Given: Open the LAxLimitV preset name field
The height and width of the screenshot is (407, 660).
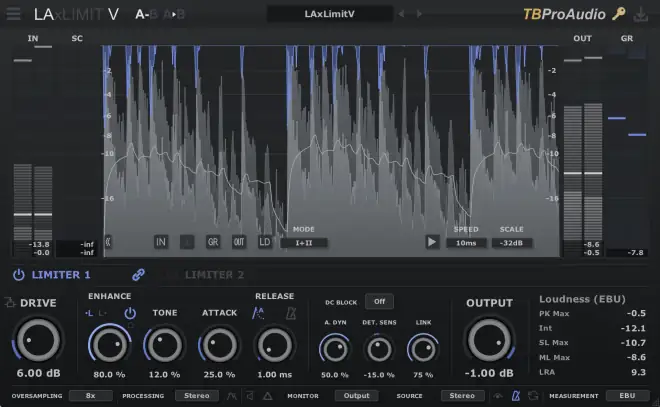Looking at the screenshot, I should tap(330, 14).
